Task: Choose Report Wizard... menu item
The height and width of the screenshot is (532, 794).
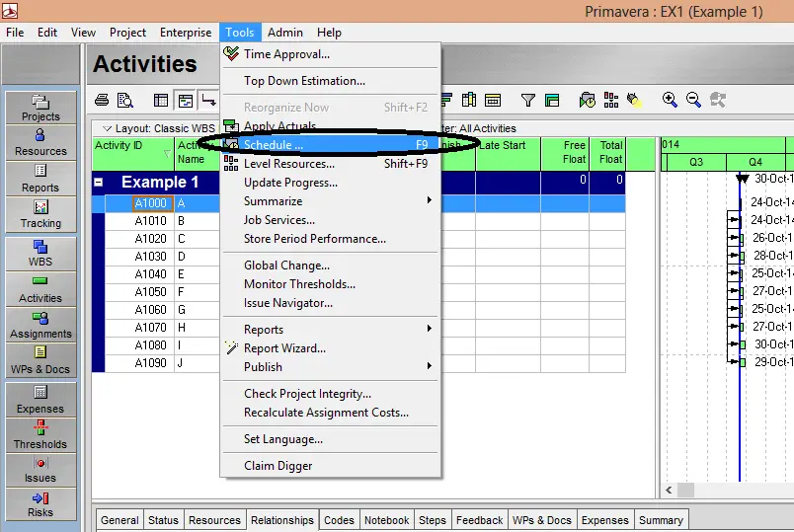Action: (330, 348)
